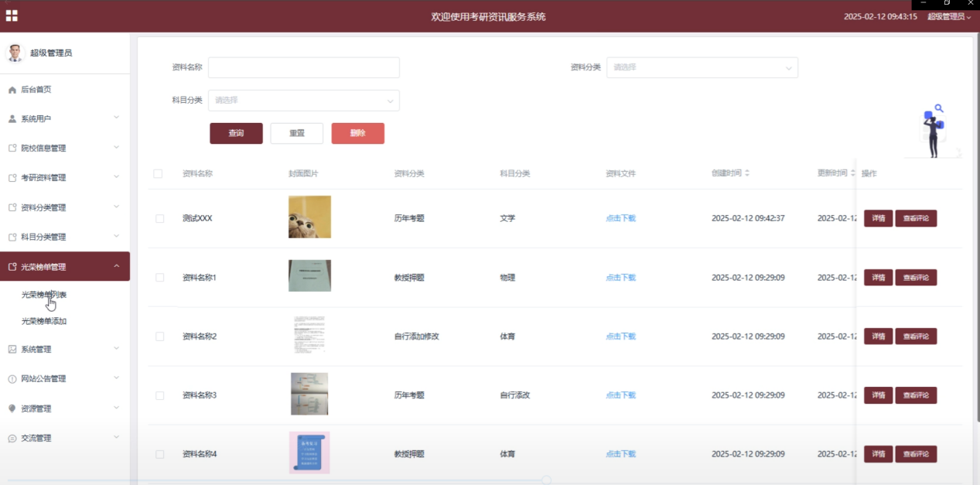Image resolution: width=980 pixels, height=485 pixels.
Task: Expand the 网站公告管理 menu chevron
Action: click(x=116, y=377)
